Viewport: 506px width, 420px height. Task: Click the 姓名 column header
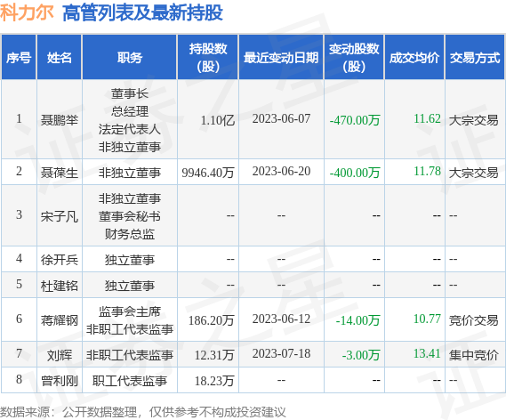coord(60,58)
